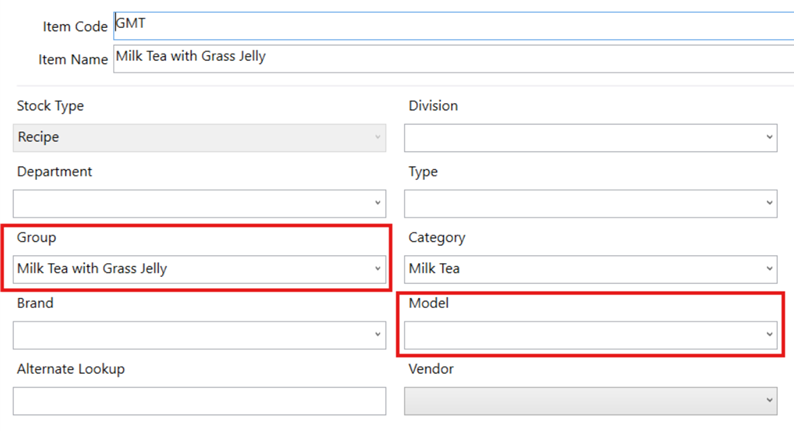The image size is (794, 431).
Task: Click the Division label text
Action: point(433,106)
